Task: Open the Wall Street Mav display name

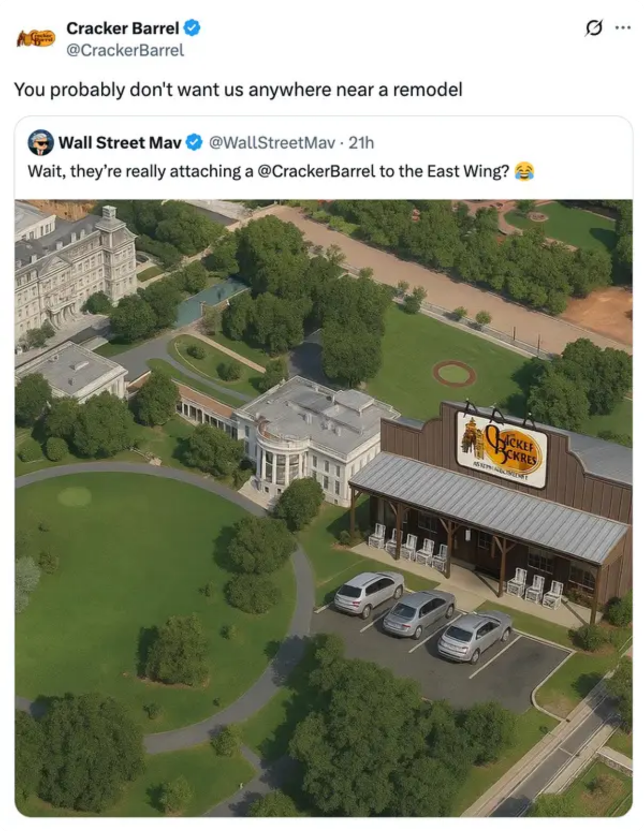Action: 120,143
